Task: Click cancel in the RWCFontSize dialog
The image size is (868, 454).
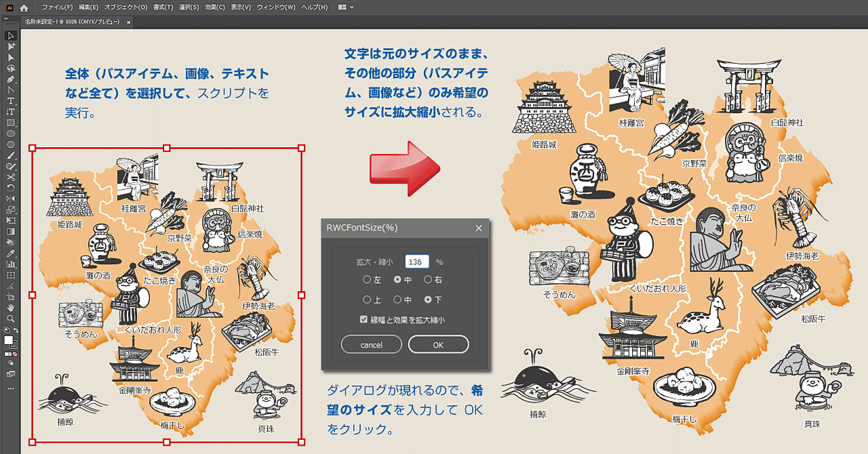Action: 371,344
